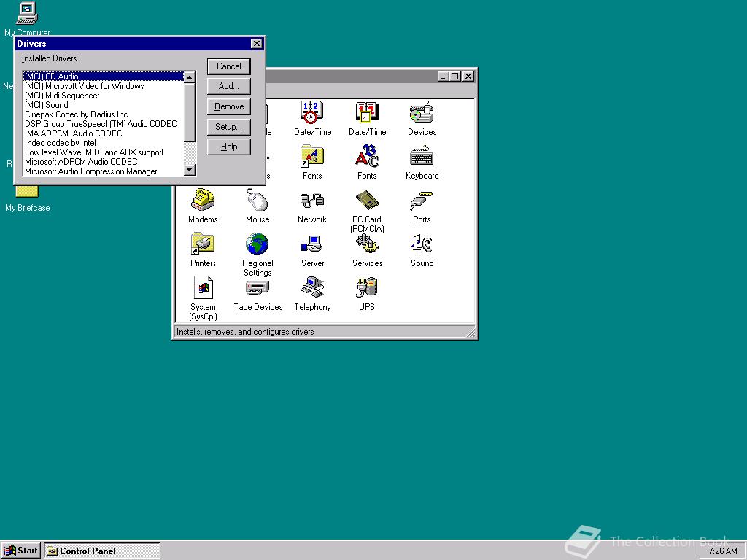Click Cancel in Drivers dialog
Screen dimensions: 747x560
(x=228, y=66)
